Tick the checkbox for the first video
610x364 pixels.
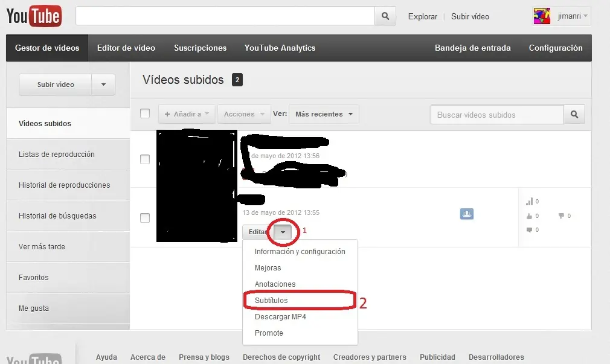[x=145, y=159]
